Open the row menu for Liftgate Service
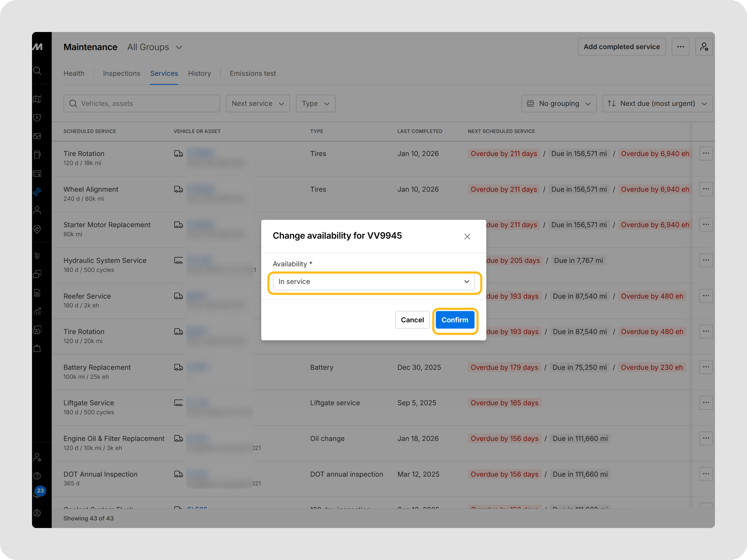747x560 pixels. point(706,403)
